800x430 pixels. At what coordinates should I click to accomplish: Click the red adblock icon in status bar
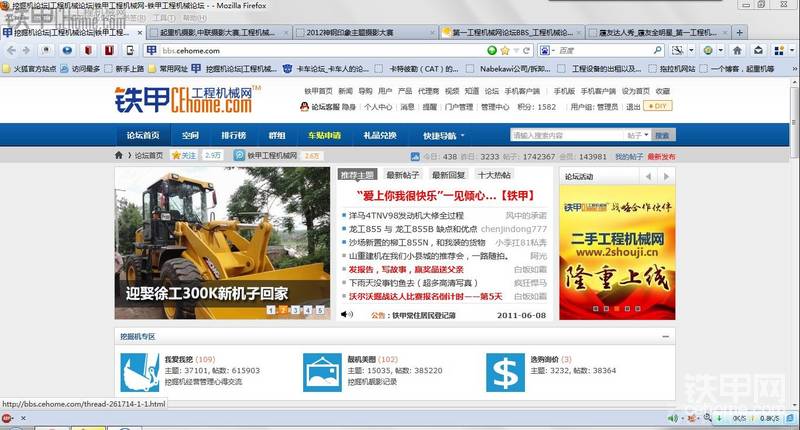click(x=7, y=418)
